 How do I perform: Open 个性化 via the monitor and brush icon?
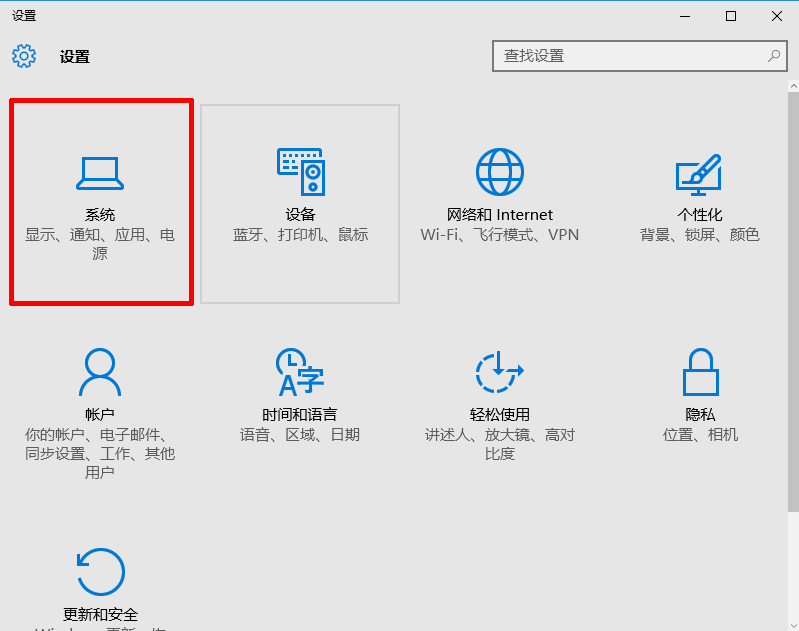(x=699, y=174)
